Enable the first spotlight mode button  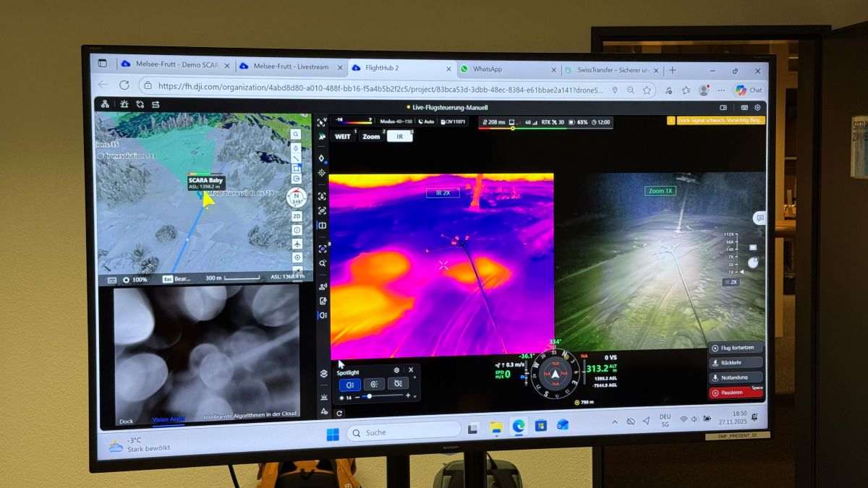(x=349, y=385)
